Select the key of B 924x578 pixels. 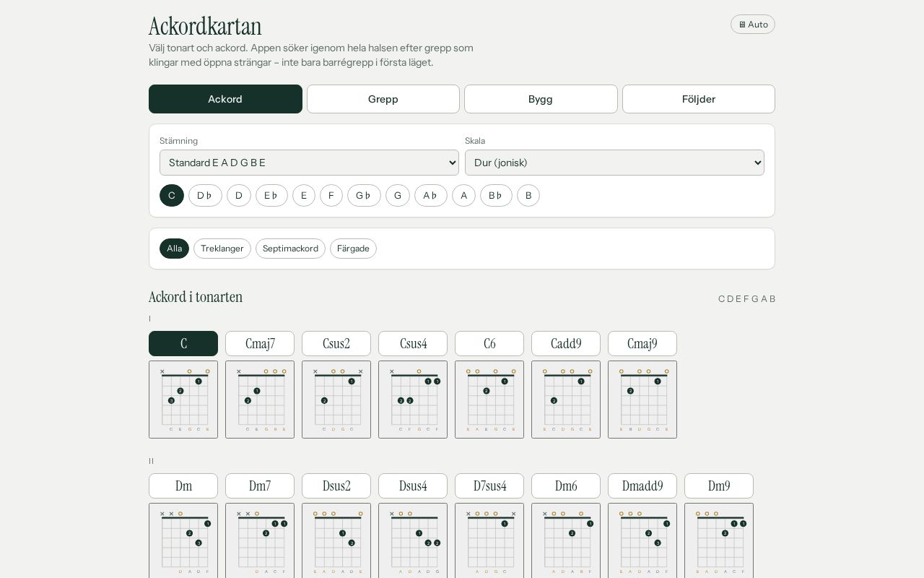(x=528, y=196)
